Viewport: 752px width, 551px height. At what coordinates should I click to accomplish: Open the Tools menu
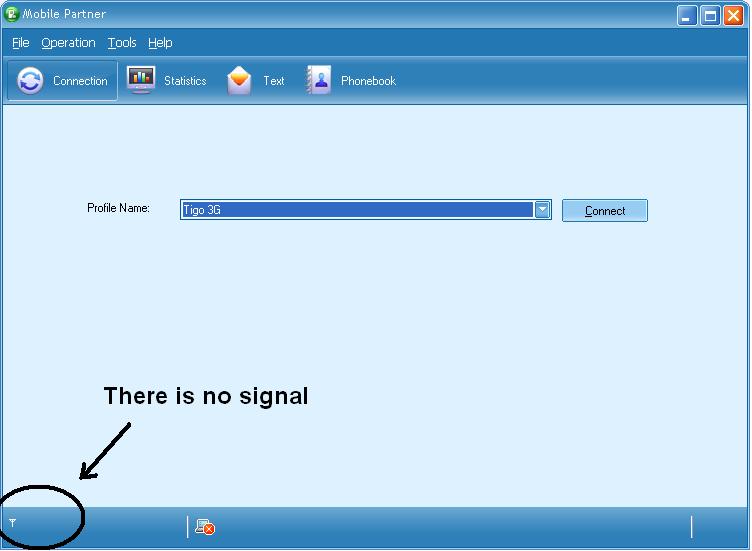click(122, 43)
